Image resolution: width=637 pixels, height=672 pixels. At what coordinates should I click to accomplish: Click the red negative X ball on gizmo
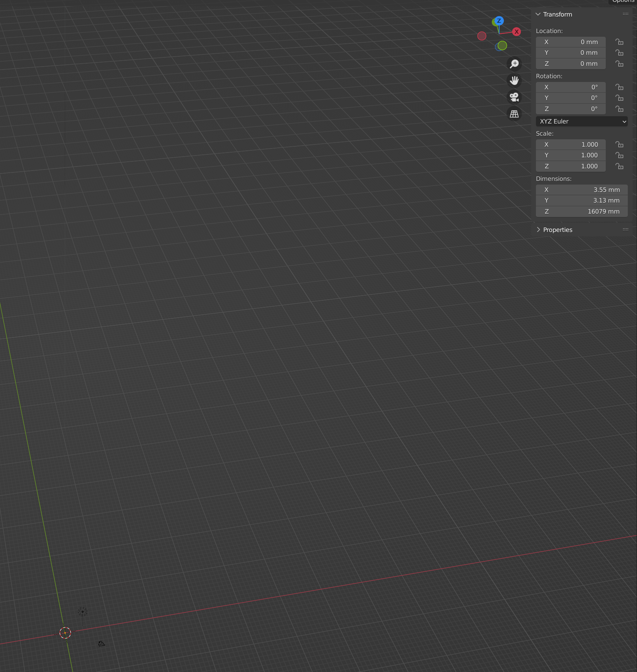tap(482, 36)
